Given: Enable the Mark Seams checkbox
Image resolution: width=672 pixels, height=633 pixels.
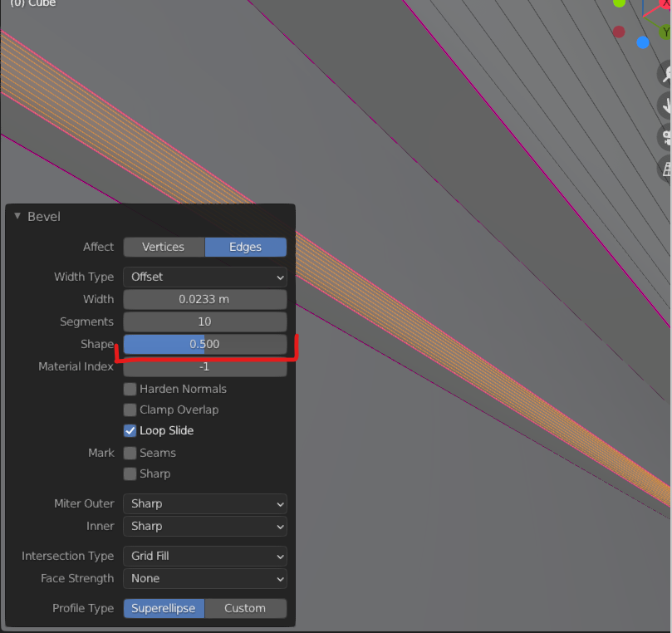Looking at the screenshot, I should pyautogui.click(x=130, y=453).
